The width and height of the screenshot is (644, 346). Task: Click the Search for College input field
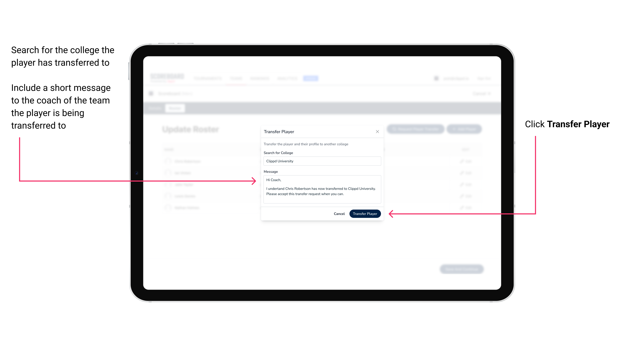(321, 161)
